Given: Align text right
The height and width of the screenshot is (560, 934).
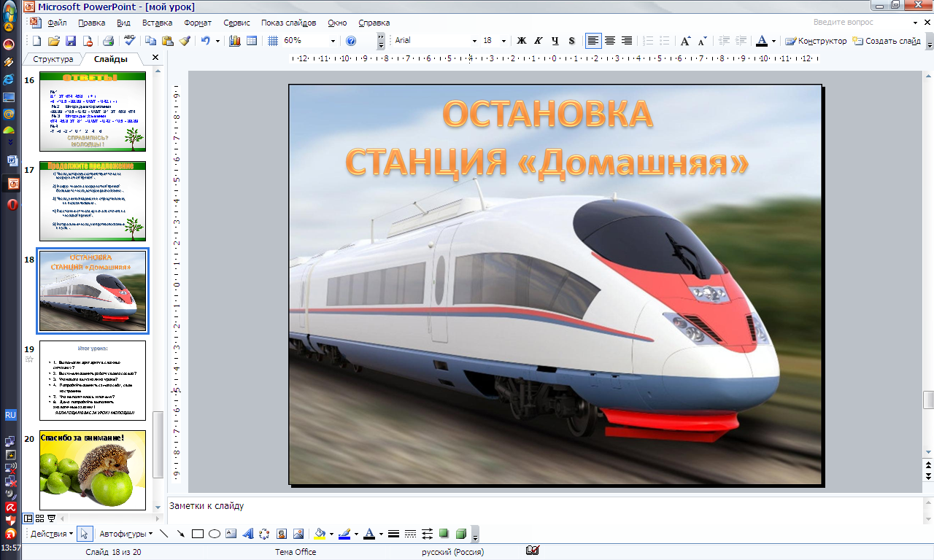Looking at the screenshot, I should point(627,41).
